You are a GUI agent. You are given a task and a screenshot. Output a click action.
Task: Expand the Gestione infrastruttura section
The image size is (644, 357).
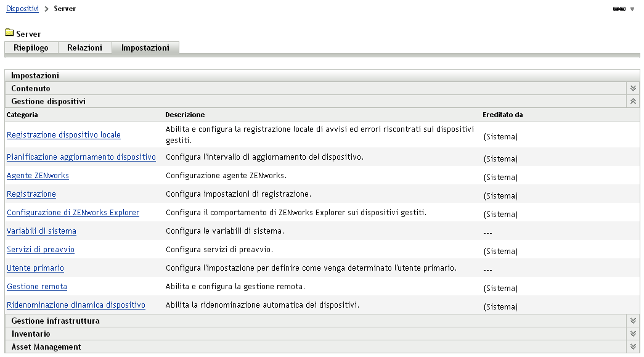[x=632, y=321]
